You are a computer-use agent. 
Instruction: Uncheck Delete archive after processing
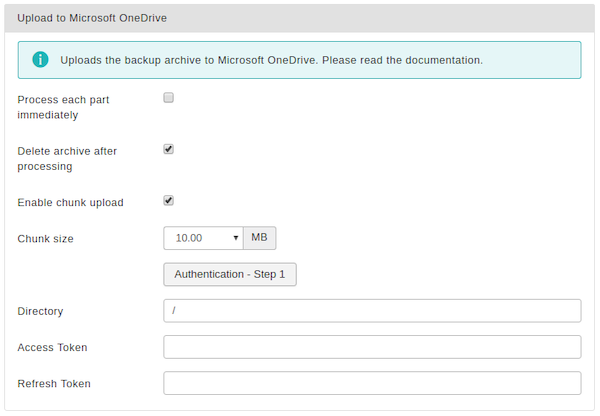pos(168,149)
